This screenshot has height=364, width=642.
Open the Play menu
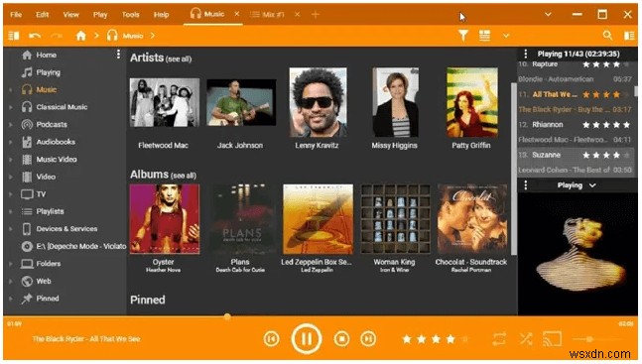click(x=100, y=15)
